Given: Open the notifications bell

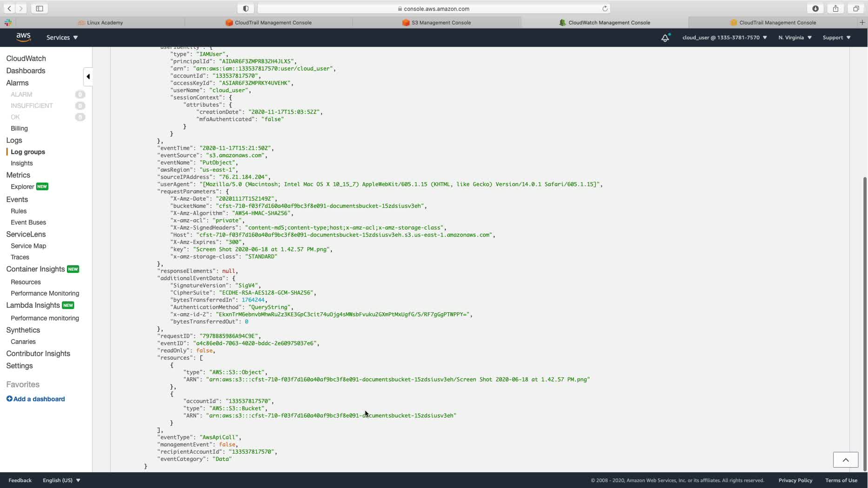Looking at the screenshot, I should [665, 38].
